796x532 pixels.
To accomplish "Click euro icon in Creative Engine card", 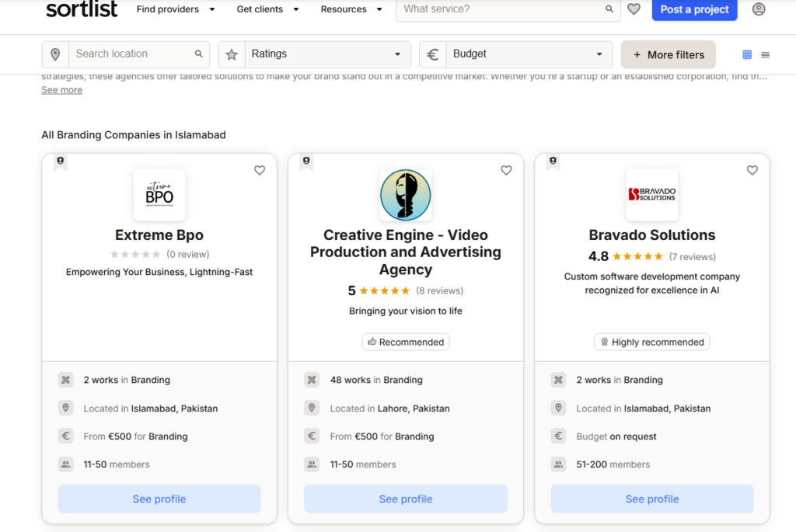I will 312,436.
